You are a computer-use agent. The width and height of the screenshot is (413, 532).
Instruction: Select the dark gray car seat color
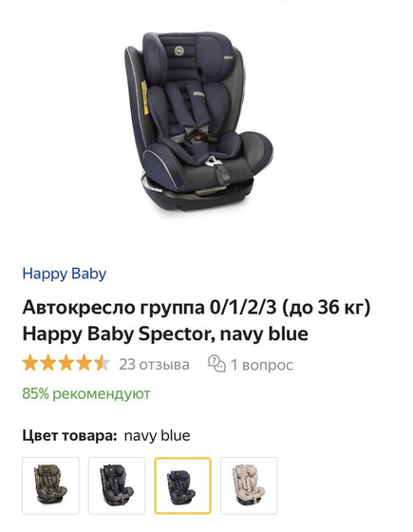117,485
